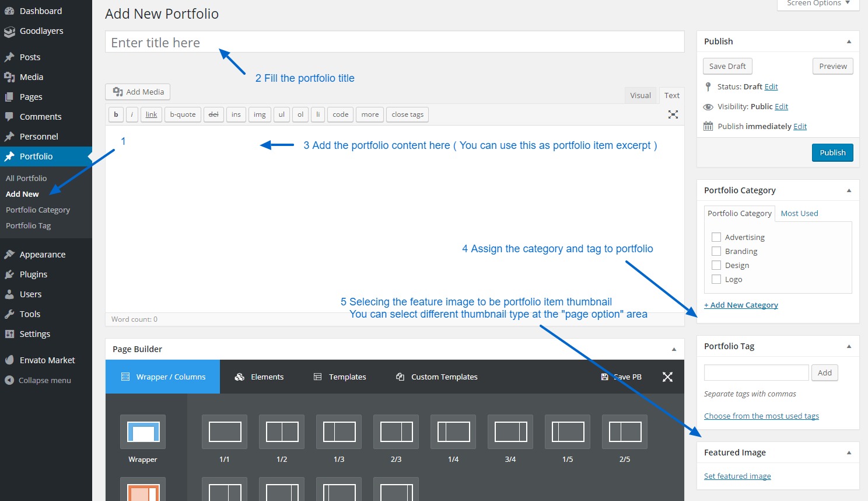The height and width of the screenshot is (501, 868).
Task: Open the Screen Options dropdown
Action: (x=818, y=4)
